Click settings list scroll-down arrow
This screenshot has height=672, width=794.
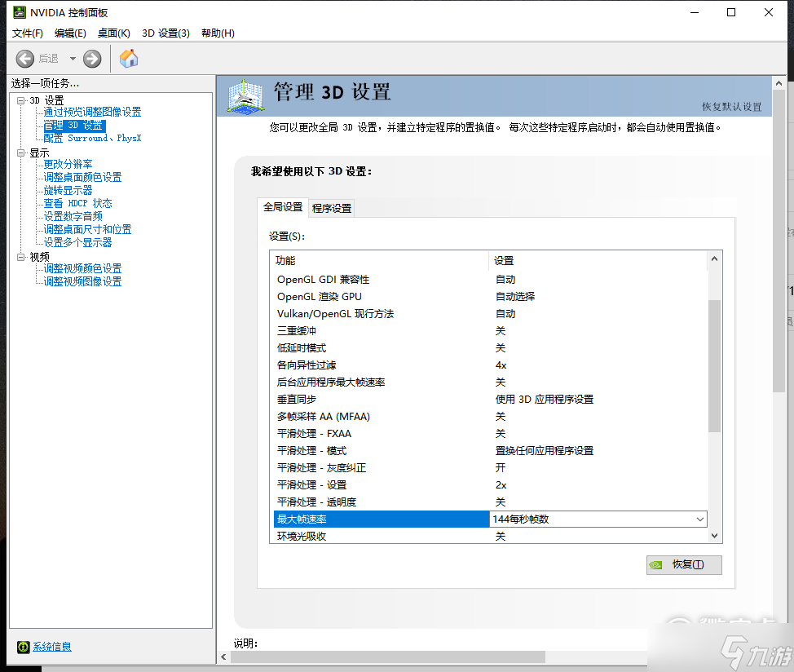point(714,536)
